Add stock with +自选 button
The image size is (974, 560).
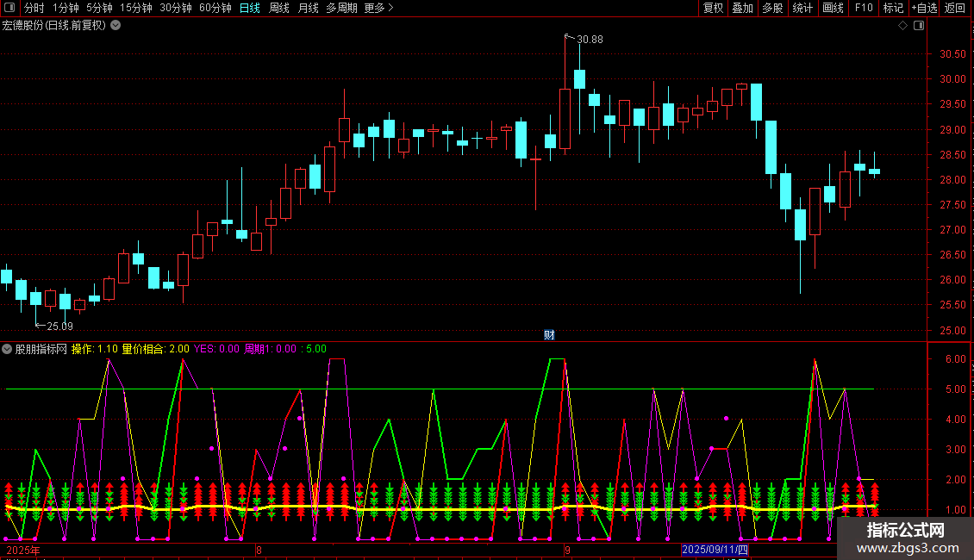click(x=924, y=8)
